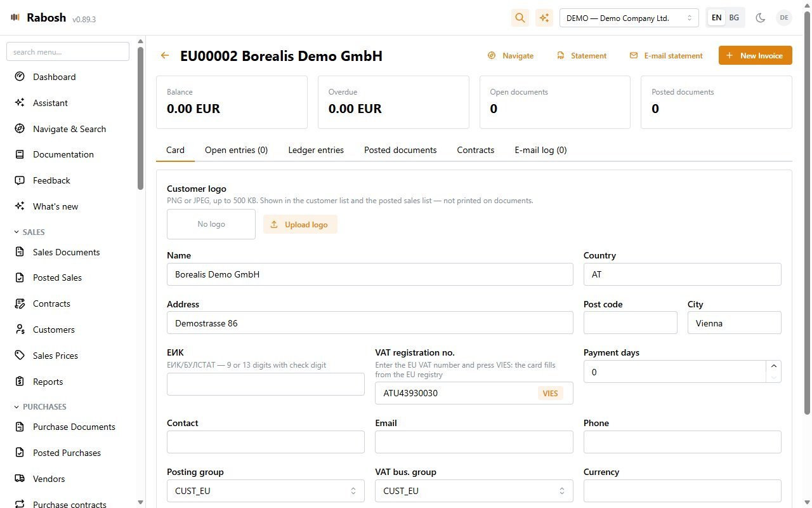
Task: Click the Purchase contracts repeat icon
Action: click(20, 504)
